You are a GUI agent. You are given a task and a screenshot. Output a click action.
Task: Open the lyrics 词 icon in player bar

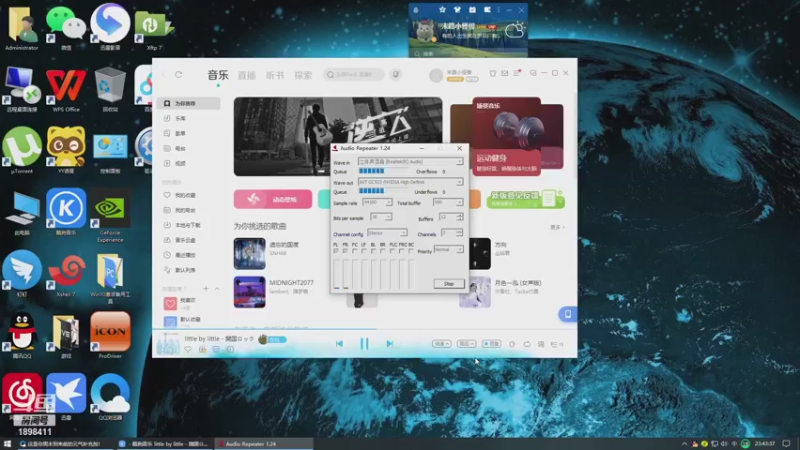(541, 344)
